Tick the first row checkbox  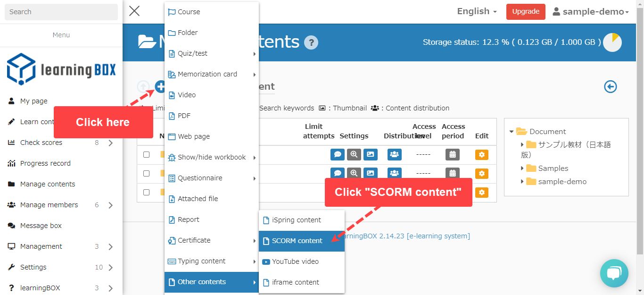pos(147,154)
